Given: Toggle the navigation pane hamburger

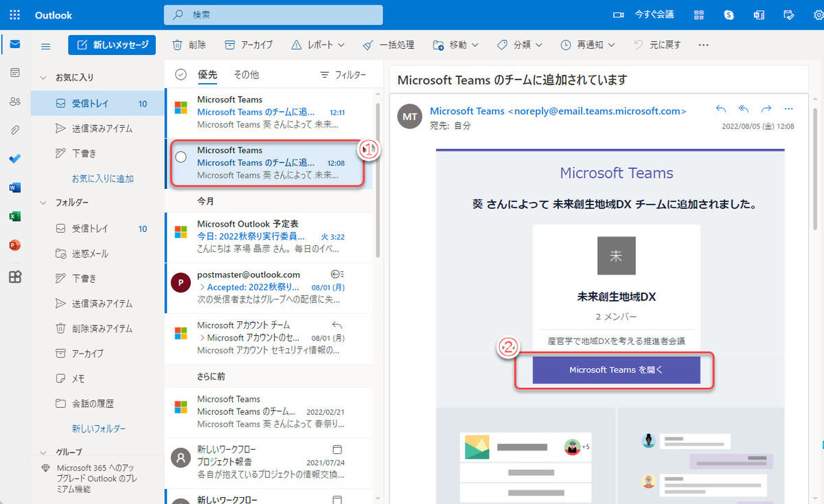Looking at the screenshot, I should [46, 46].
